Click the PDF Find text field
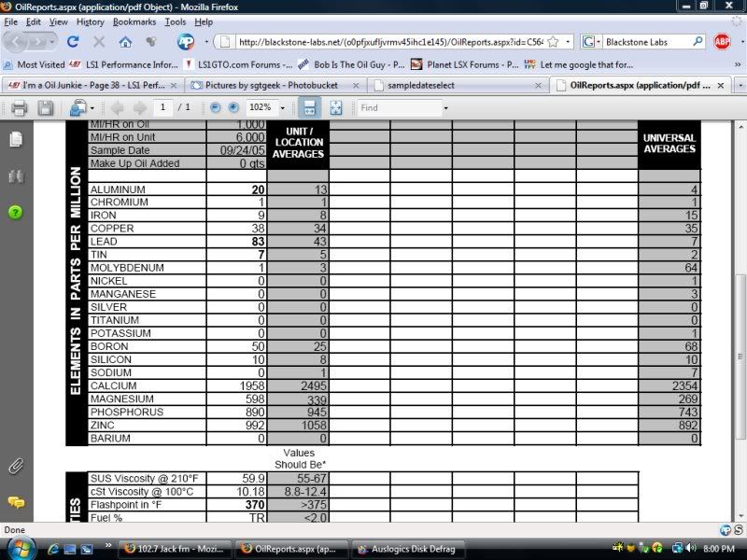This screenshot has height=560, width=747. [401, 108]
